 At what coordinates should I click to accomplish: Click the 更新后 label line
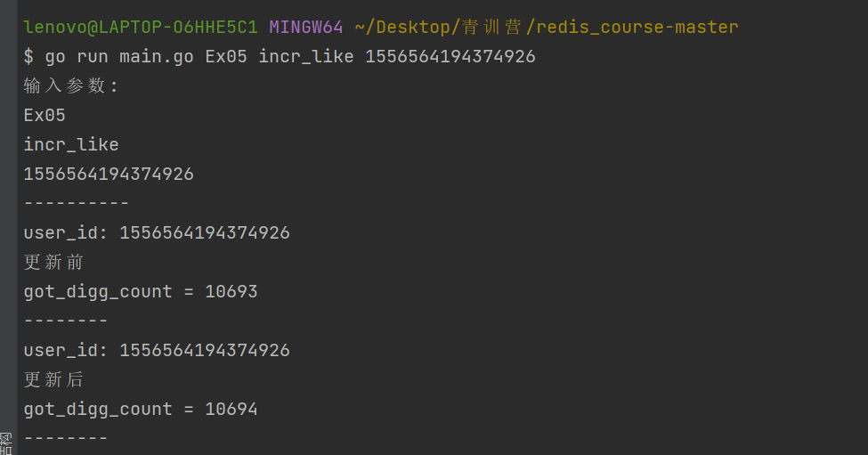53,379
